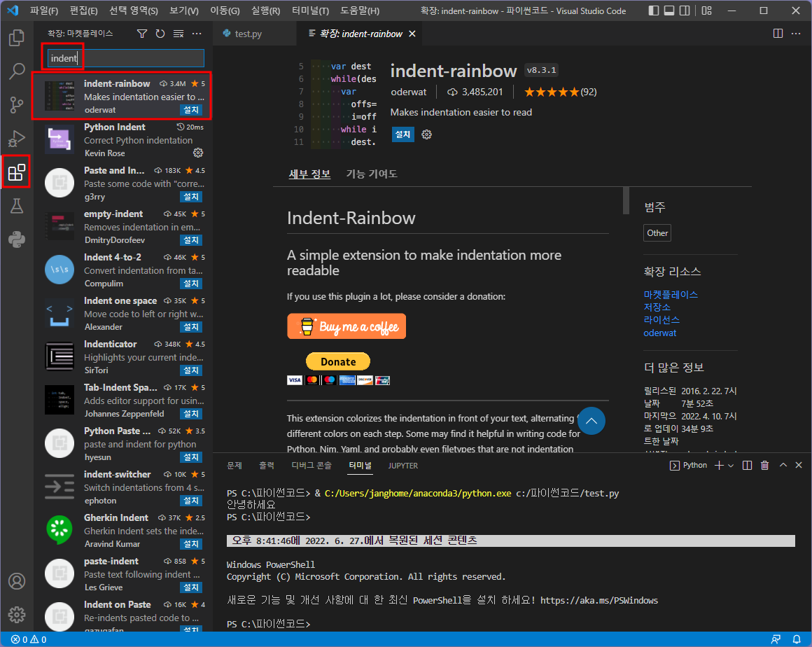Click the Buy me a coffee button
Viewport: 812px width, 647px height.
[346, 326]
